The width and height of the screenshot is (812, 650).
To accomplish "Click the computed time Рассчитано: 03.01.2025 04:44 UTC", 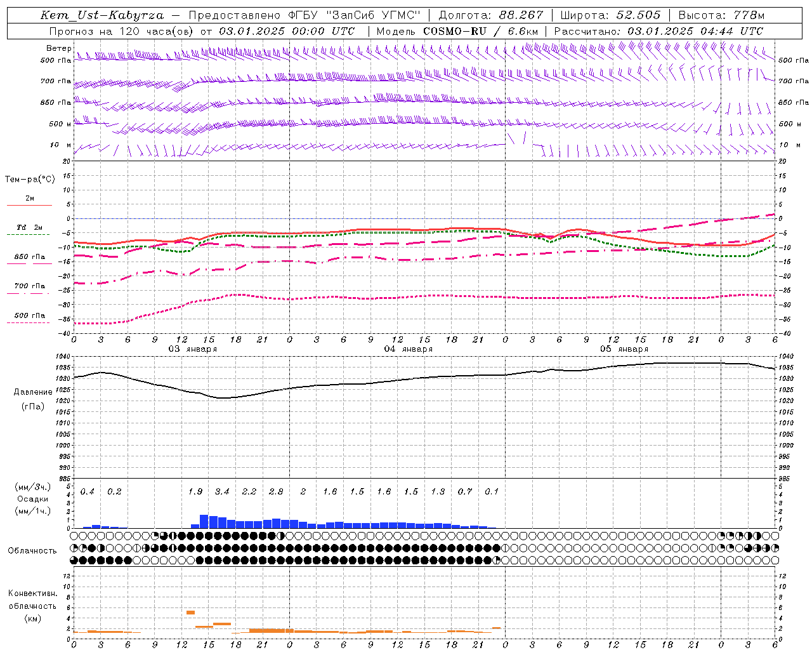I will [658, 31].
